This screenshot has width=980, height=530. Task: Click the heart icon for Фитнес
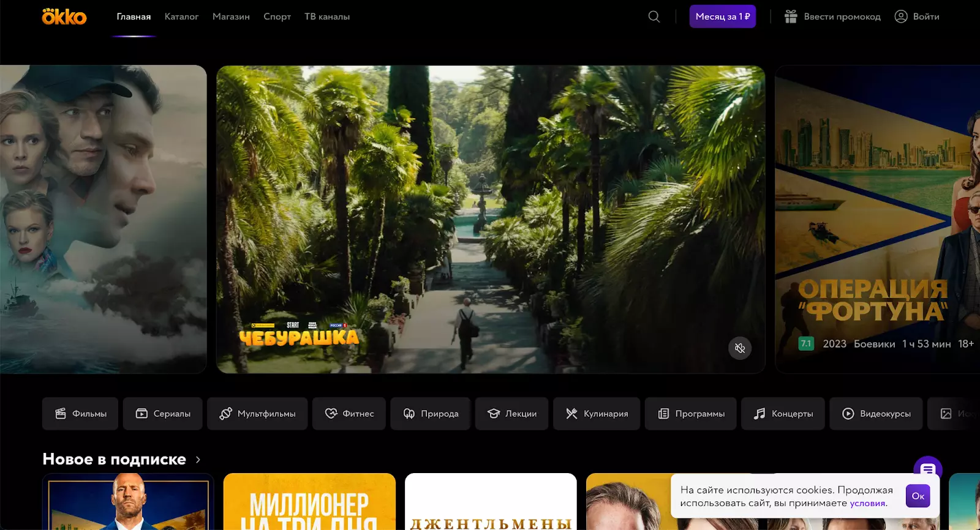(331, 414)
